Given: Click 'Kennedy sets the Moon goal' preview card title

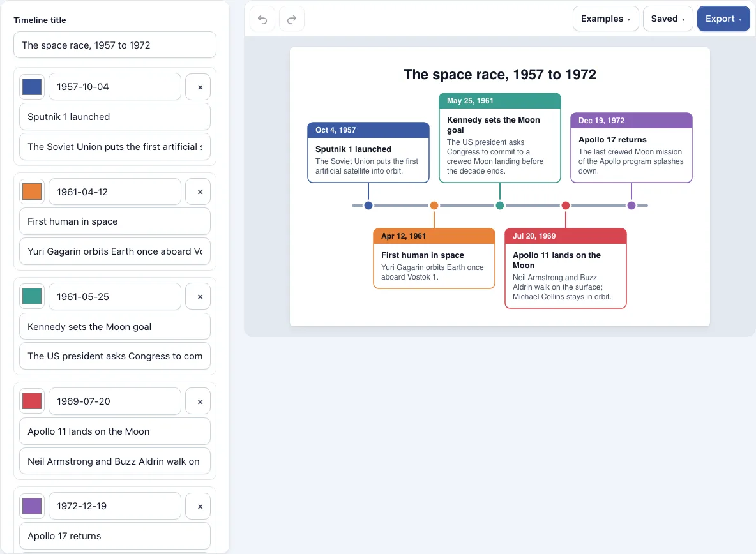Looking at the screenshot, I should [494, 124].
